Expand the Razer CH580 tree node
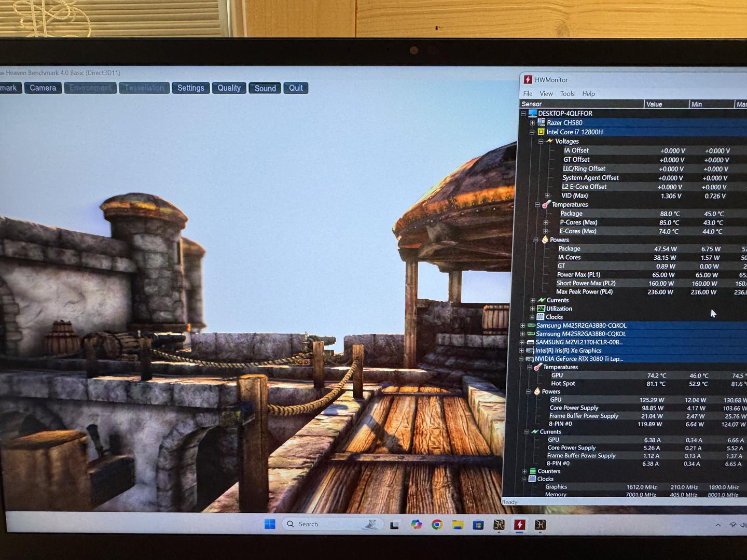747x560 pixels. coord(532,123)
